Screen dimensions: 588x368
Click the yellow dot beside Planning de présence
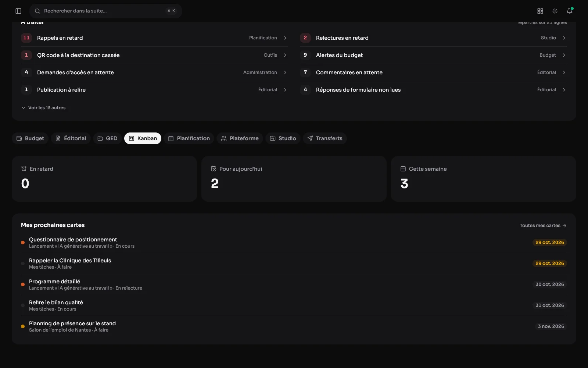click(x=23, y=326)
